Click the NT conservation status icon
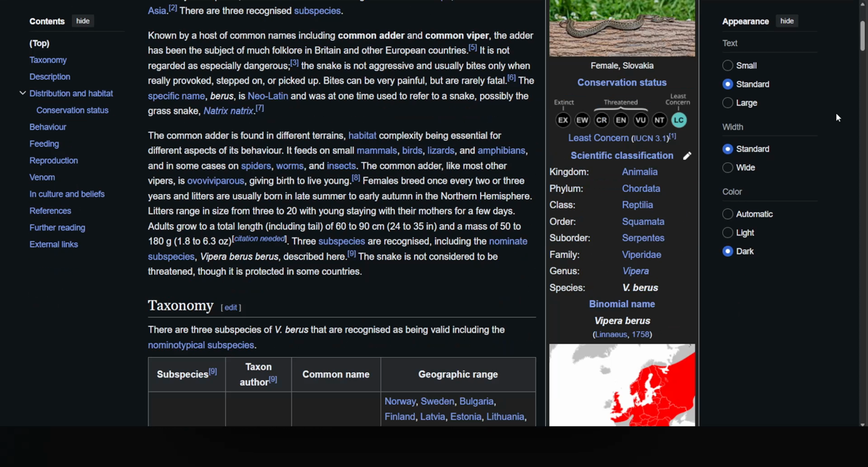Image resolution: width=868 pixels, height=467 pixels. pyautogui.click(x=659, y=120)
